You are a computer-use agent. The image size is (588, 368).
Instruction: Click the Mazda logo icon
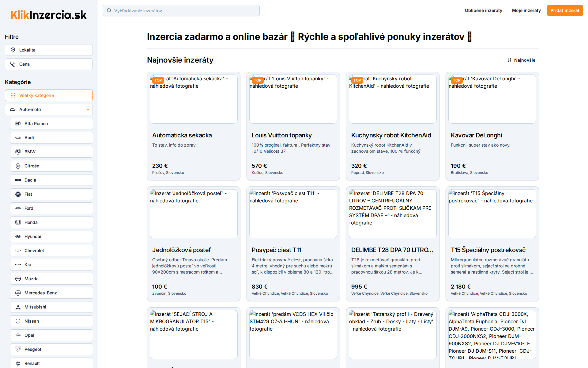point(18,279)
